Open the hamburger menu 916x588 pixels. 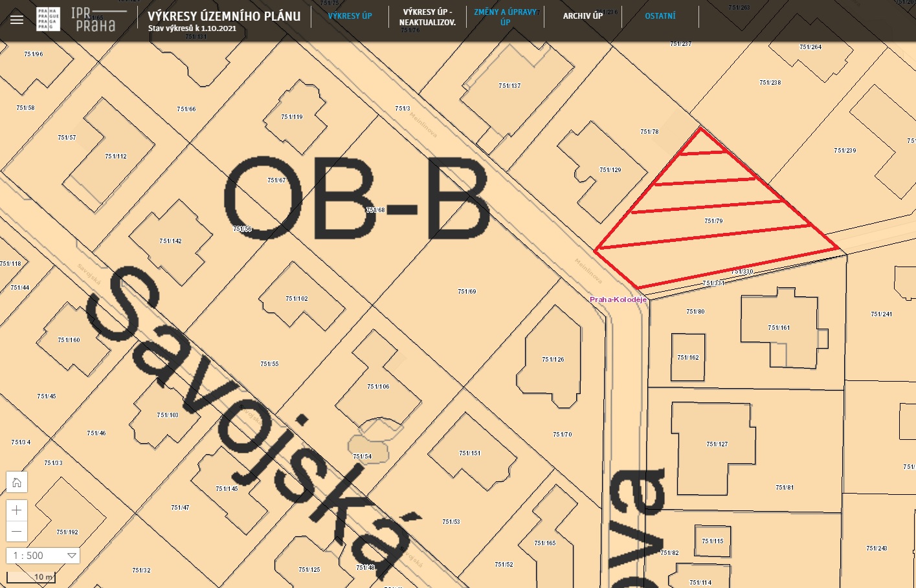17,20
